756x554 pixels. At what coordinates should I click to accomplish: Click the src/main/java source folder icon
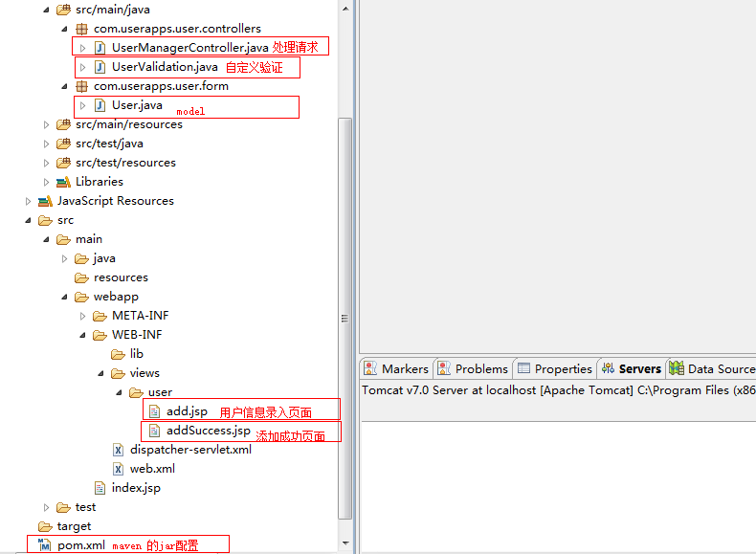coord(63,10)
